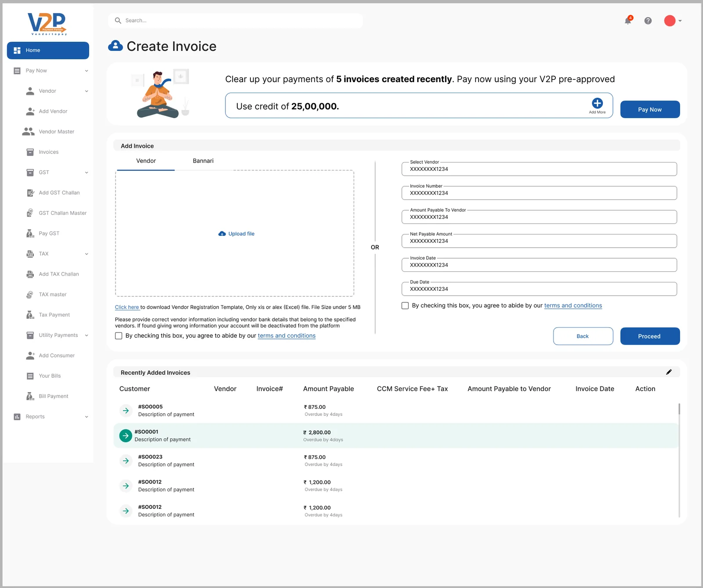
Task: Expand the Pay Now sidebar menu
Action: 87,71
